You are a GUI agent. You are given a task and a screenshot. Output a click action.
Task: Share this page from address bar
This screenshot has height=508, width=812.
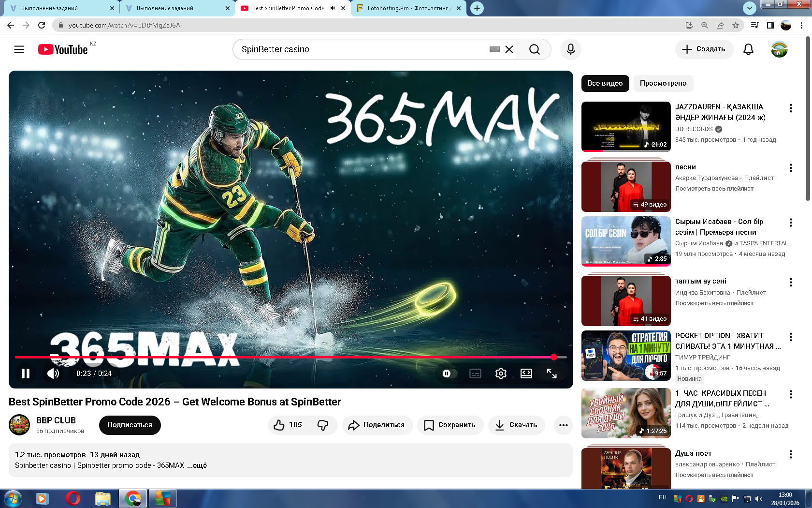pos(720,25)
